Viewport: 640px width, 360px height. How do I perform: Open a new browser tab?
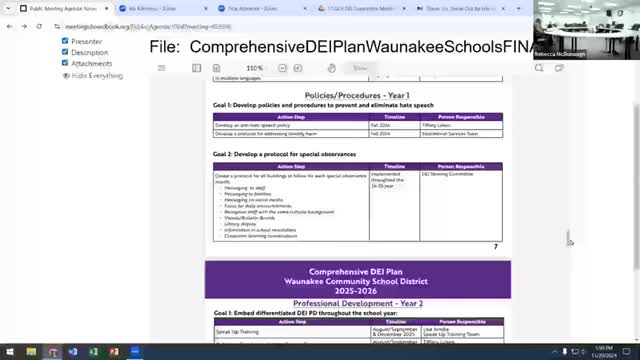pos(519,9)
